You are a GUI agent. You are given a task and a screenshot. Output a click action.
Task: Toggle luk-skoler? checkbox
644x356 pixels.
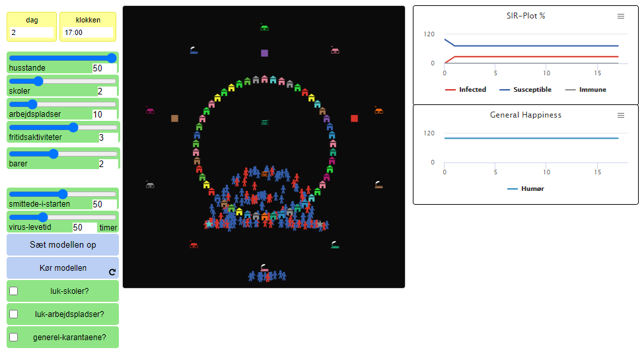[x=14, y=291]
